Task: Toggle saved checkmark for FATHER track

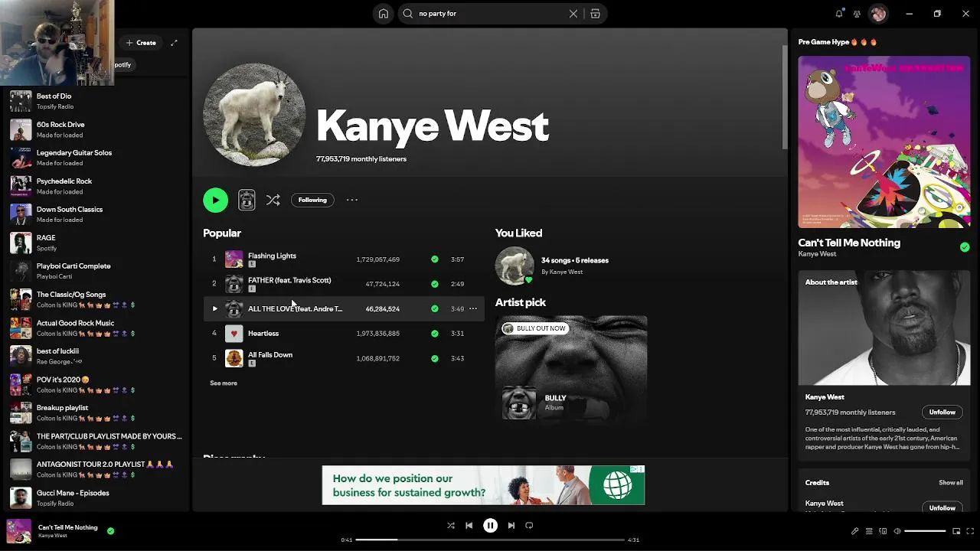Action: tap(435, 284)
